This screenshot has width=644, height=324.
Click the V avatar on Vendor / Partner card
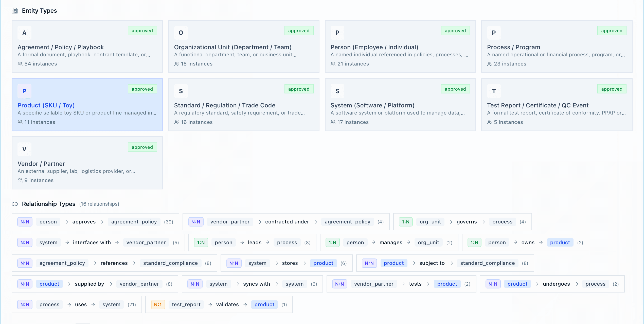24,149
